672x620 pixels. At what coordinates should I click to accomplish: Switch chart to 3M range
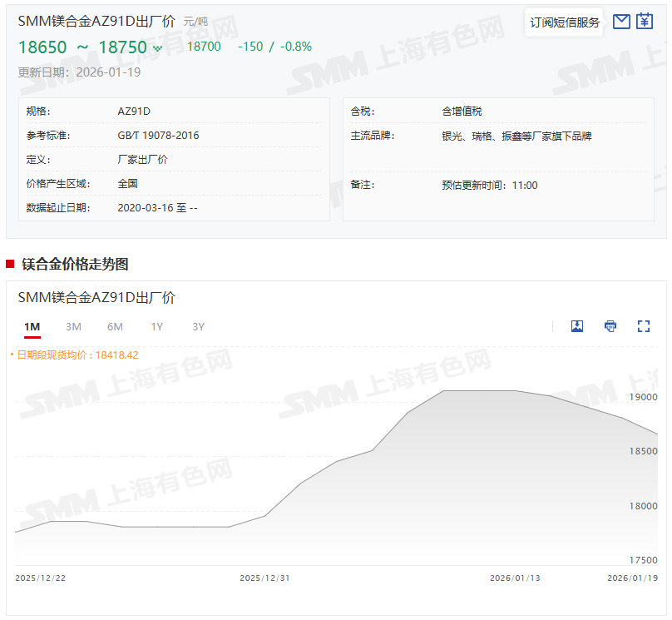click(x=73, y=326)
